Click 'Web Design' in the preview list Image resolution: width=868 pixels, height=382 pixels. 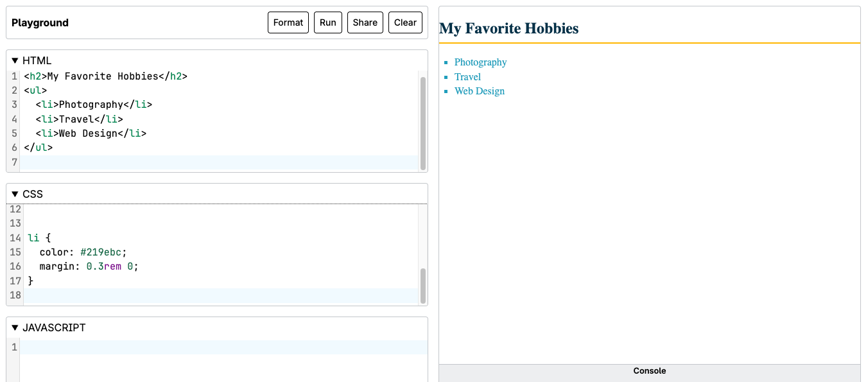[480, 91]
